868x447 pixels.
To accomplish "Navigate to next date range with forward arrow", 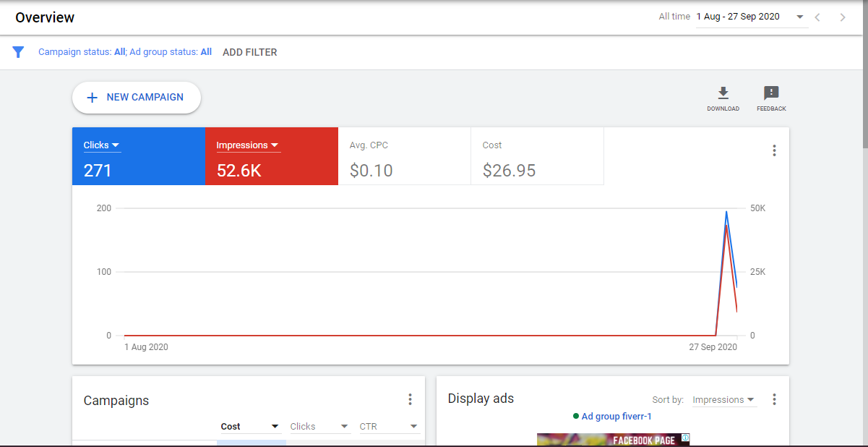I will (843, 17).
